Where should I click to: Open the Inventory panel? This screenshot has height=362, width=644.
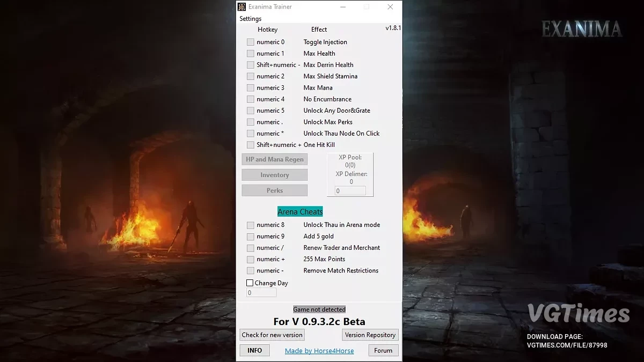point(274,174)
